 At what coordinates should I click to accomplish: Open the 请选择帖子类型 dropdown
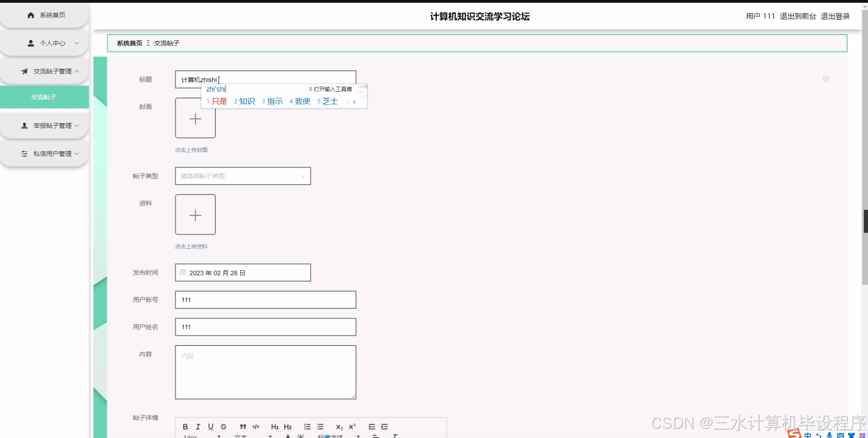pyautogui.click(x=243, y=176)
